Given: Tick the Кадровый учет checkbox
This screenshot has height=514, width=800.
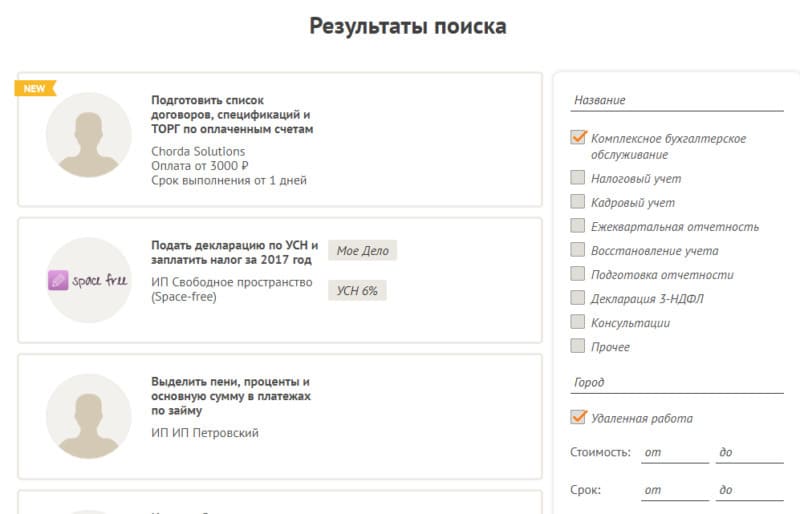Looking at the screenshot, I should click(578, 202).
